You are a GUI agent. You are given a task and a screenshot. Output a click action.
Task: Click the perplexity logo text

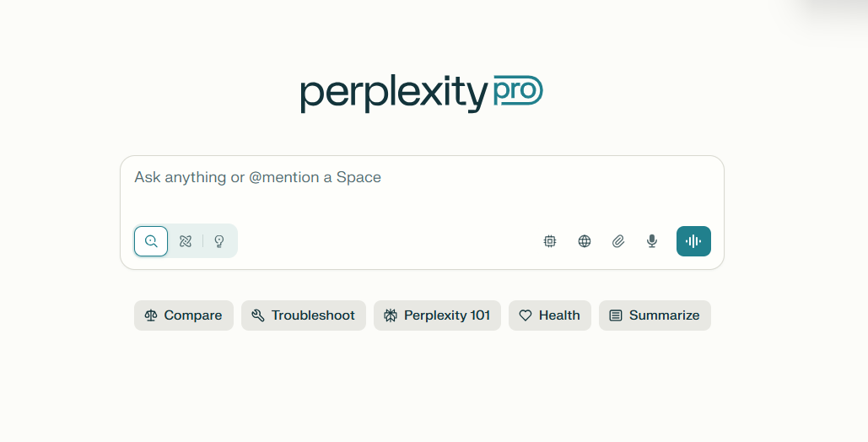pos(394,94)
